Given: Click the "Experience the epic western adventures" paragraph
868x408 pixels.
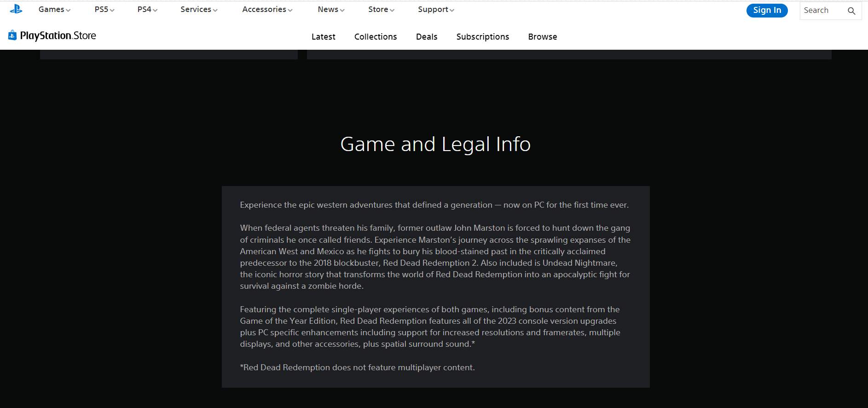Looking at the screenshot, I should coord(434,205).
